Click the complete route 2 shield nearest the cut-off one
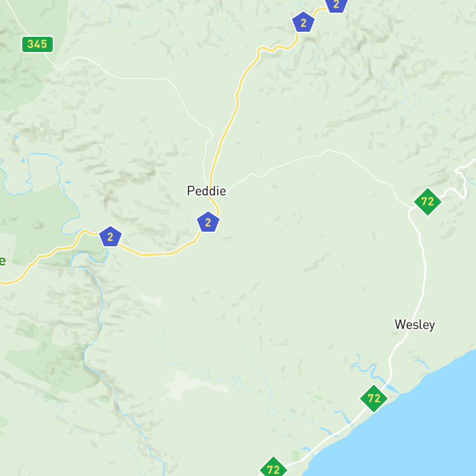The height and width of the screenshot is (476, 476). (x=303, y=22)
